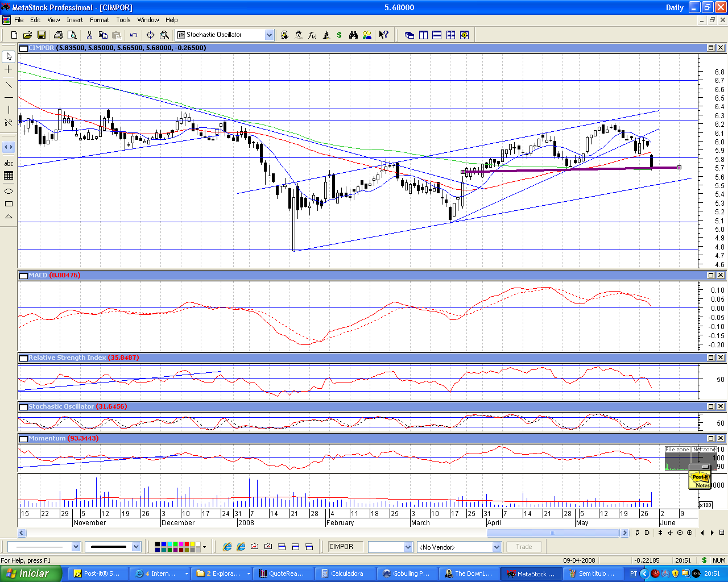The width and height of the screenshot is (728, 582).
Task: Maximize the MACD inner window
Action: pos(711,275)
